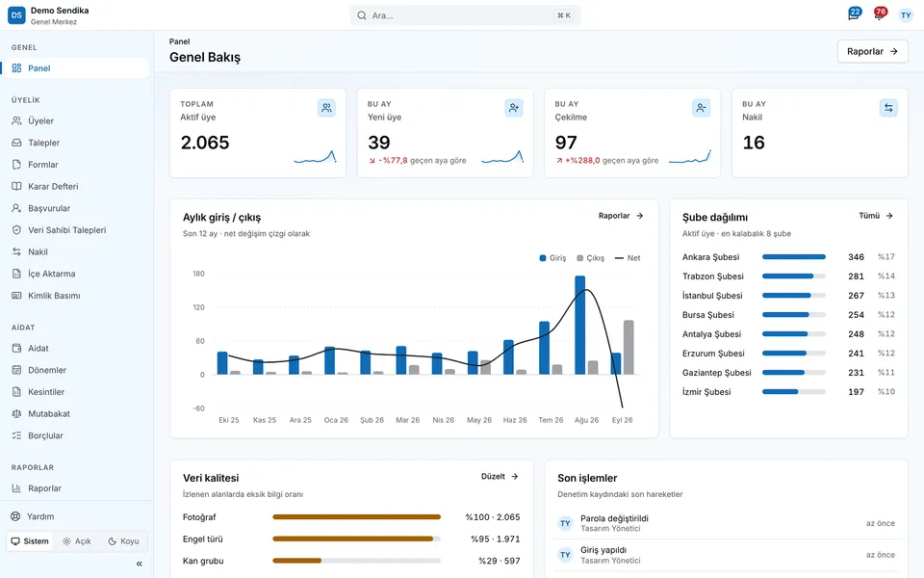Switch theme to Açık

pos(77,541)
